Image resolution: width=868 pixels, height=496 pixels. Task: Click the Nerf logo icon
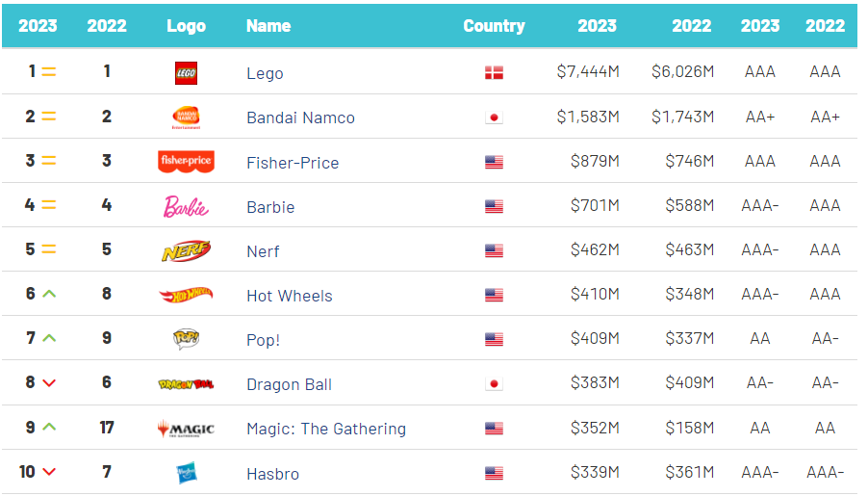click(186, 251)
